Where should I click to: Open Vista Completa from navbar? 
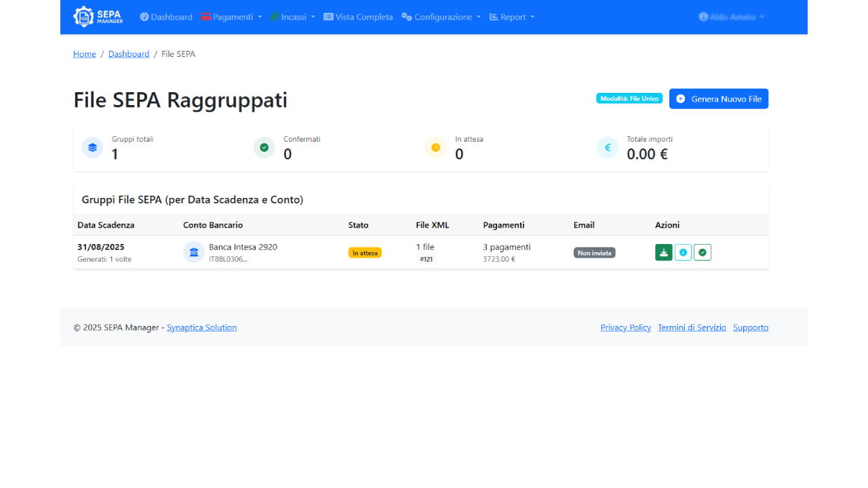click(358, 17)
